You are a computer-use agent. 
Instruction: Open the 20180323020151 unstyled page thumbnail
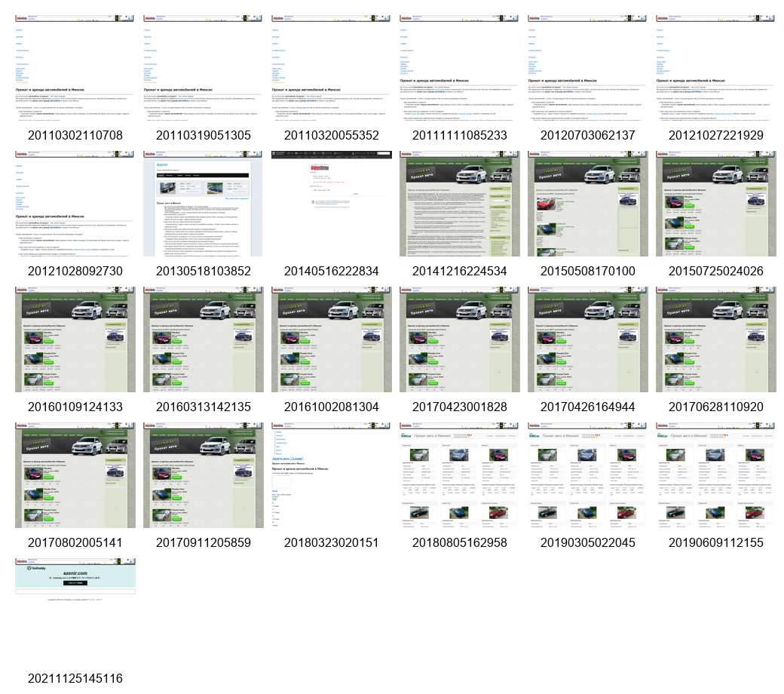(x=332, y=475)
